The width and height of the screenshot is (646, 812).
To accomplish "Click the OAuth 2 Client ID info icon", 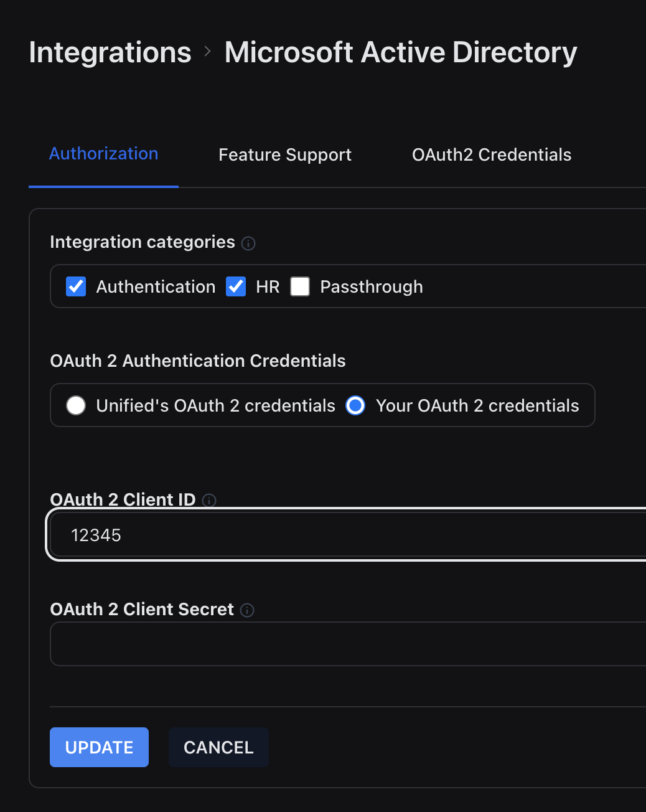I will click(210, 500).
